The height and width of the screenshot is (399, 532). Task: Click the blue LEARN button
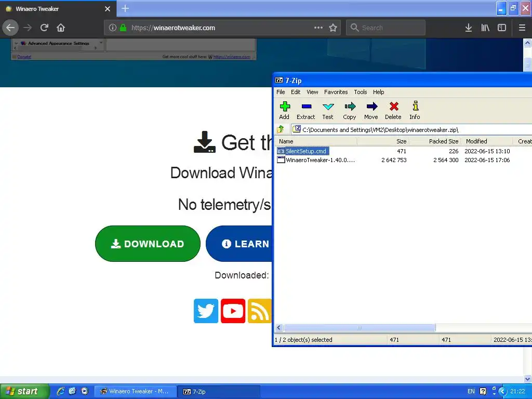point(239,244)
